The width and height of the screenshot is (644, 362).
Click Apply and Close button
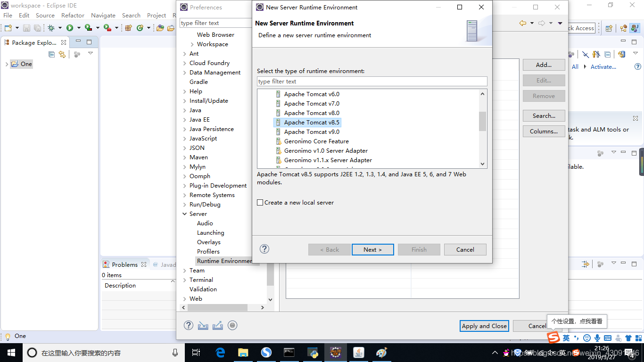pos(484,326)
